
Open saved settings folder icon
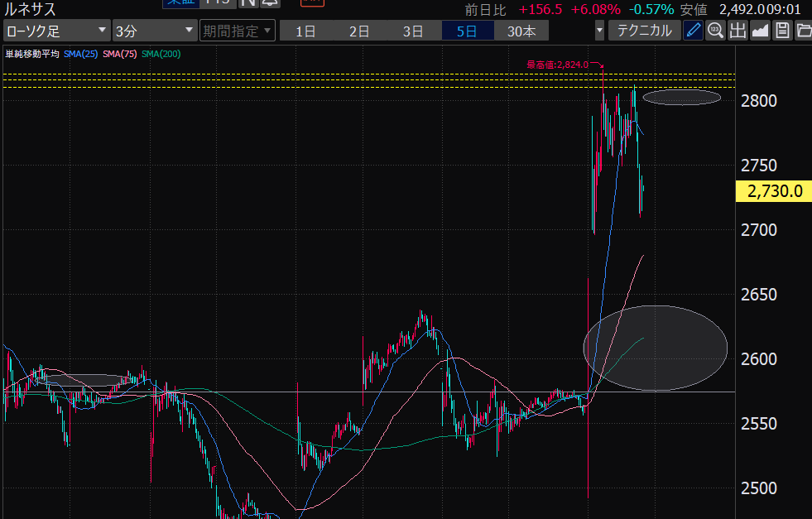[x=803, y=31]
